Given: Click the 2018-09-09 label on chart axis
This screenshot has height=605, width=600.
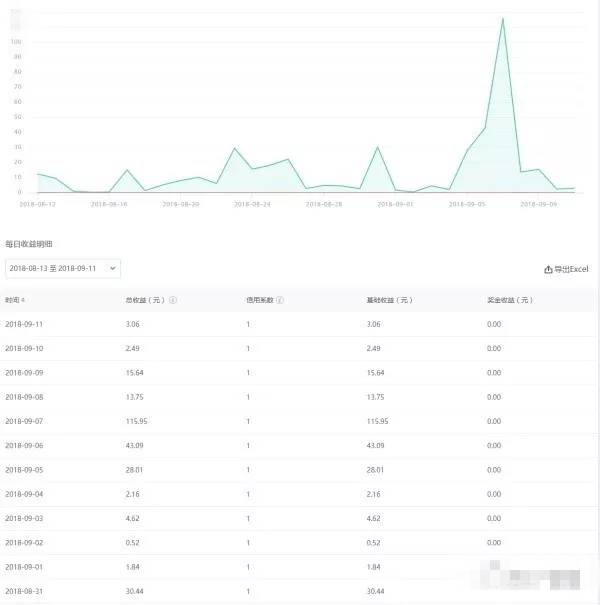Looking at the screenshot, I should (x=539, y=204).
